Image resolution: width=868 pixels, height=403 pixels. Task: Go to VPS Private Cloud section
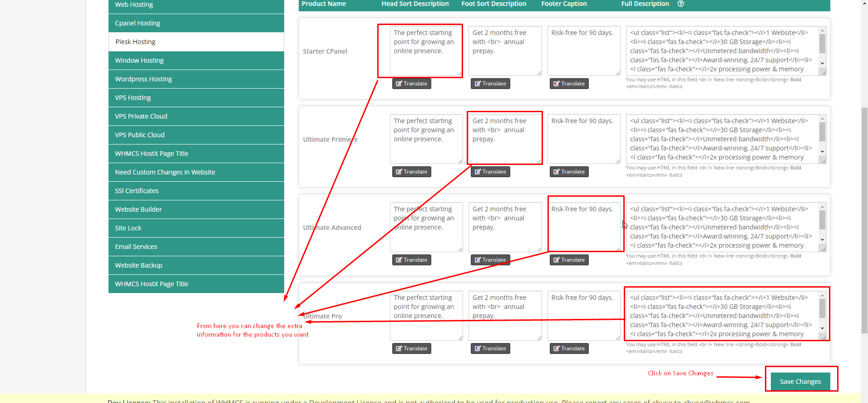(x=196, y=116)
